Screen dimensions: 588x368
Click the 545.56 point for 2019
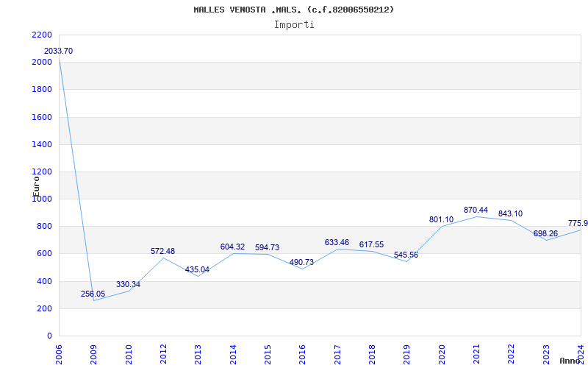pos(406,255)
